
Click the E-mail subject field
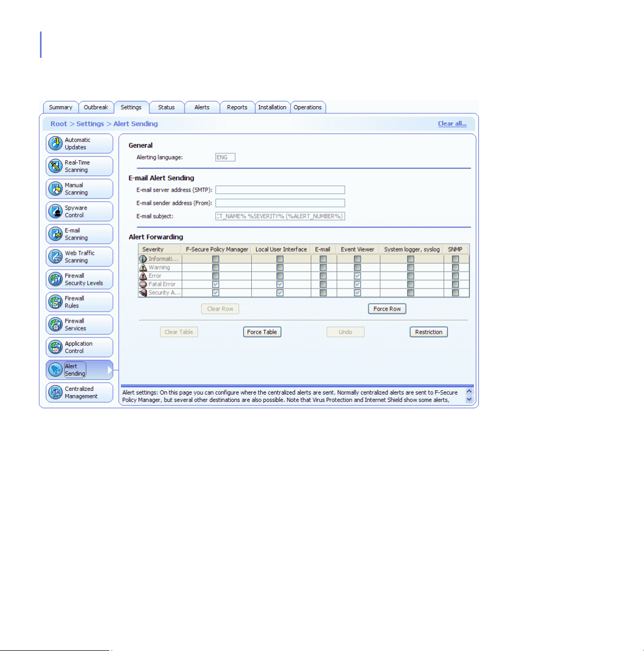[280, 216]
